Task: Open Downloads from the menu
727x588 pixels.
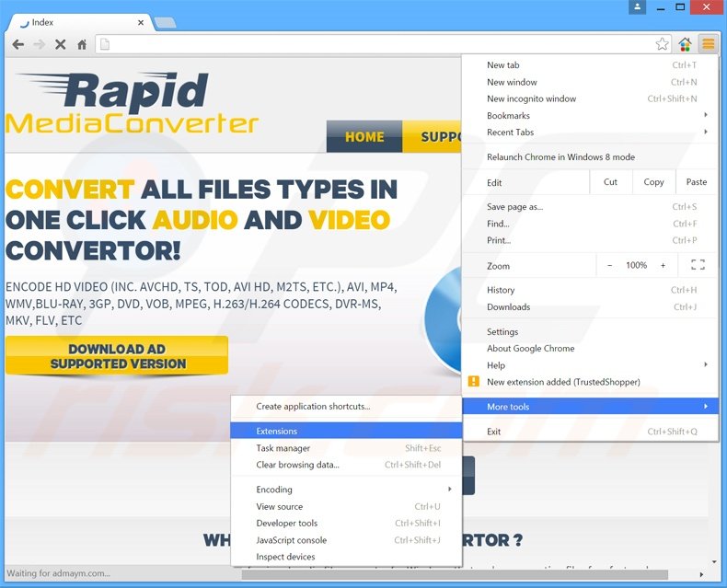Action: [590, 306]
